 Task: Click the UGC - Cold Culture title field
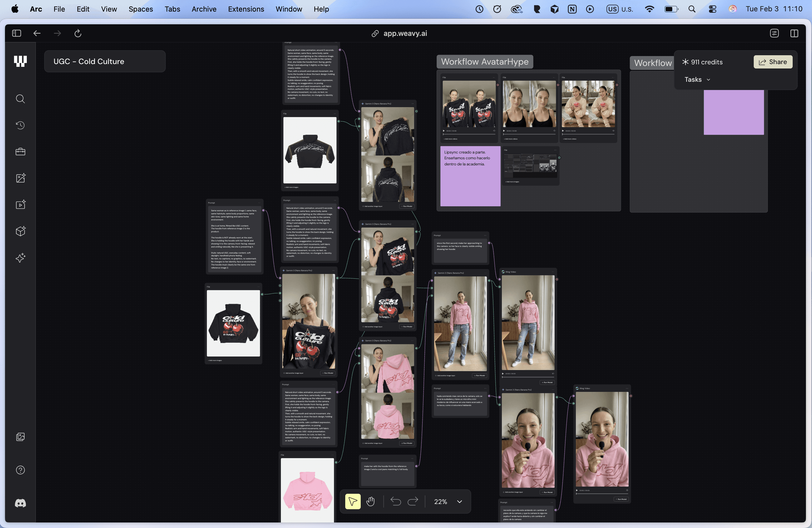click(x=104, y=61)
